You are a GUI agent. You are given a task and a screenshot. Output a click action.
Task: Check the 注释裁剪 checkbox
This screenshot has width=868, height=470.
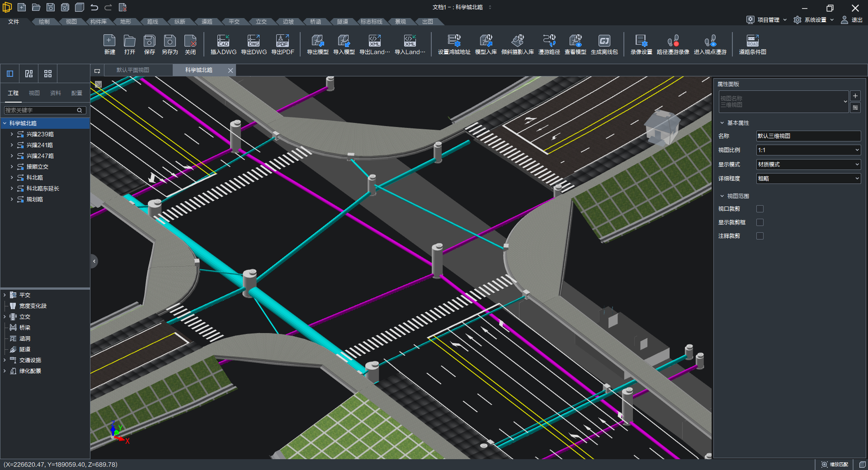(760, 236)
